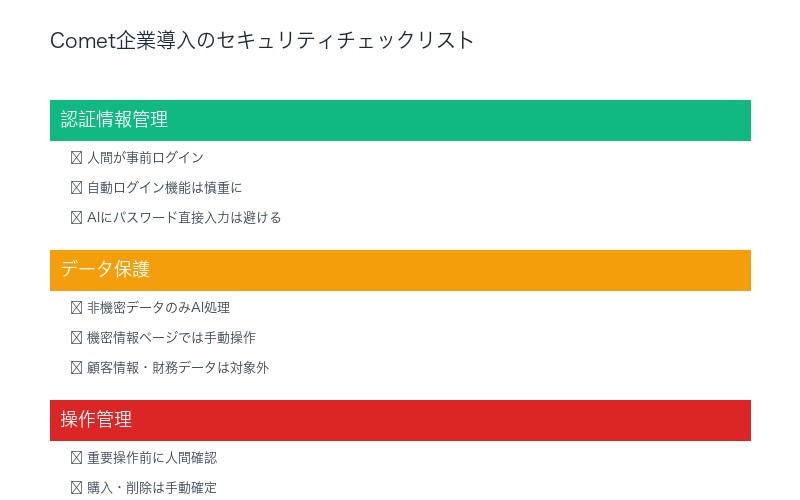Image resolution: width=800 pixels, height=500 pixels.
Task: Select the text 購入・削除は手動確定
Action: tap(152, 488)
